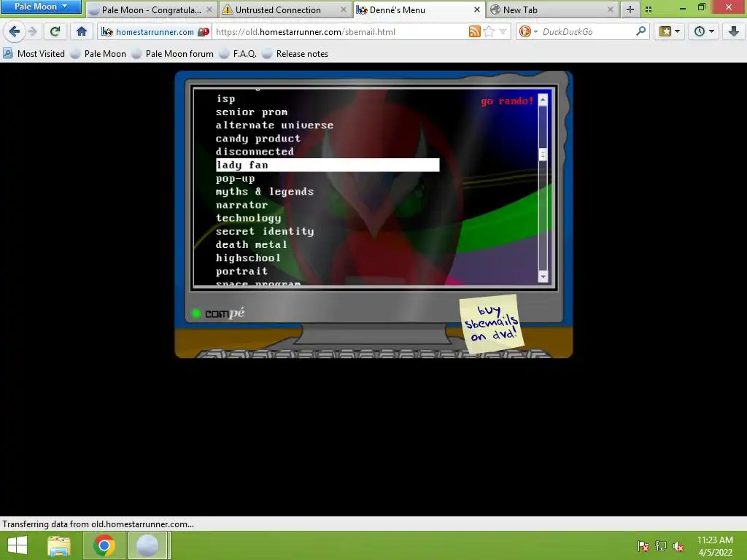
Task: Click the magnifier search icon
Action: pyautogui.click(x=640, y=32)
